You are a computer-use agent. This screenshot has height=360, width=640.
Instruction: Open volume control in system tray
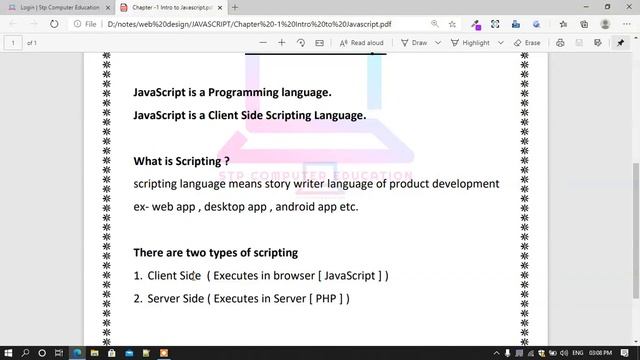tap(564, 353)
